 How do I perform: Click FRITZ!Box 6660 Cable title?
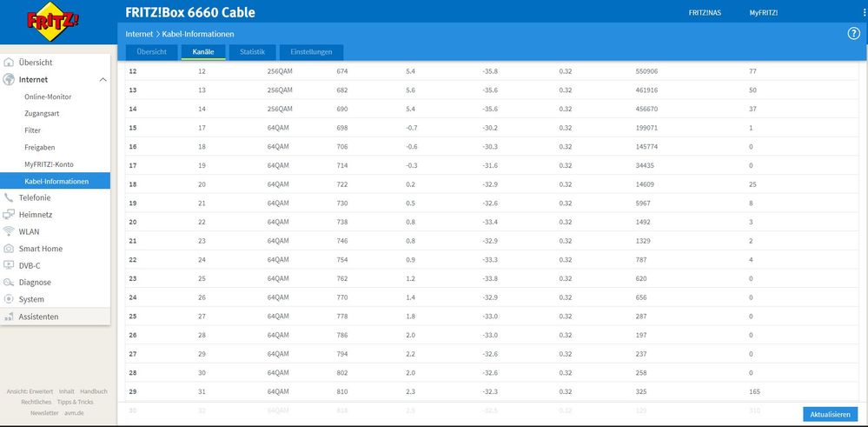click(x=190, y=12)
